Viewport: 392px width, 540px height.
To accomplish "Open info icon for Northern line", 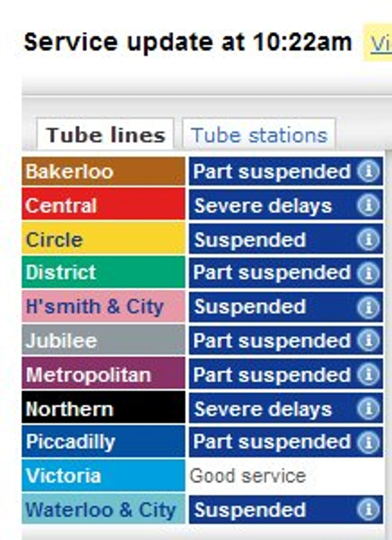I will click(x=368, y=409).
